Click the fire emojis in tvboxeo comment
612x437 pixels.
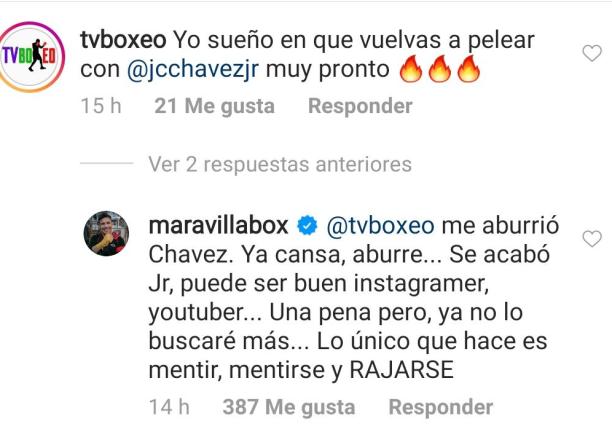tap(439, 69)
